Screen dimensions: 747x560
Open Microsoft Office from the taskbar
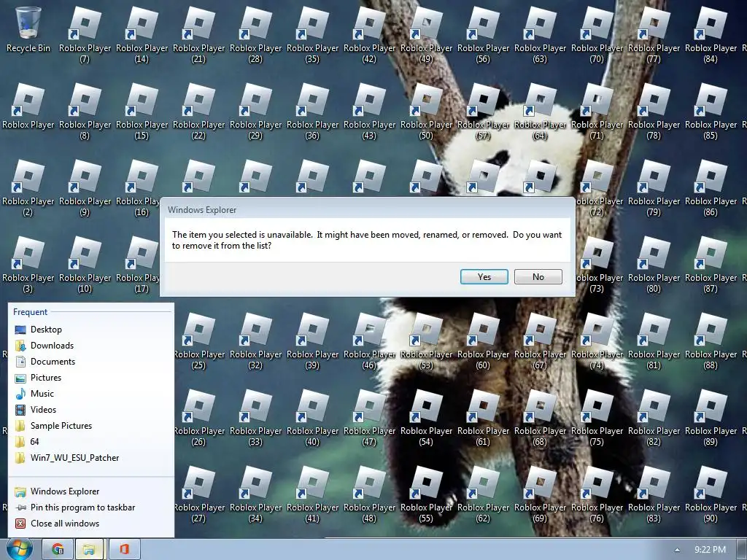(124, 550)
